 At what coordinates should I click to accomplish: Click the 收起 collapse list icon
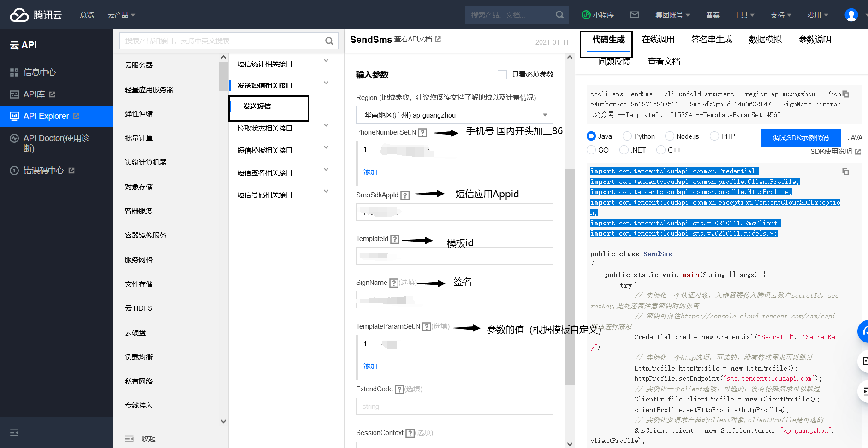pyautogui.click(x=130, y=439)
